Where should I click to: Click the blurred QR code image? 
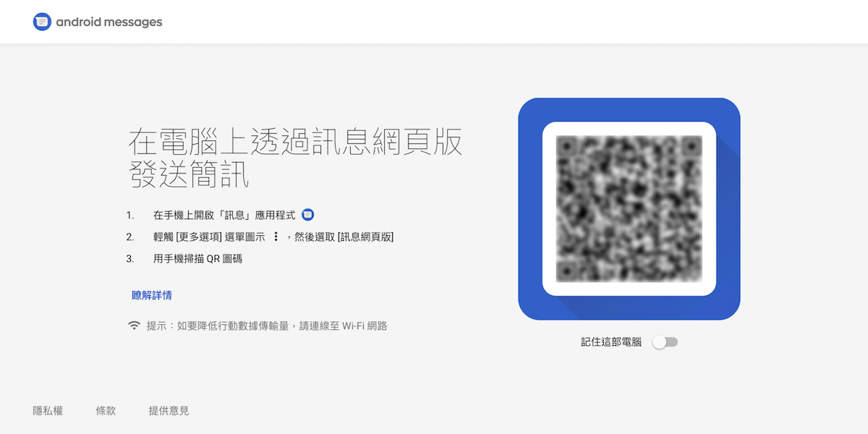(x=629, y=209)
